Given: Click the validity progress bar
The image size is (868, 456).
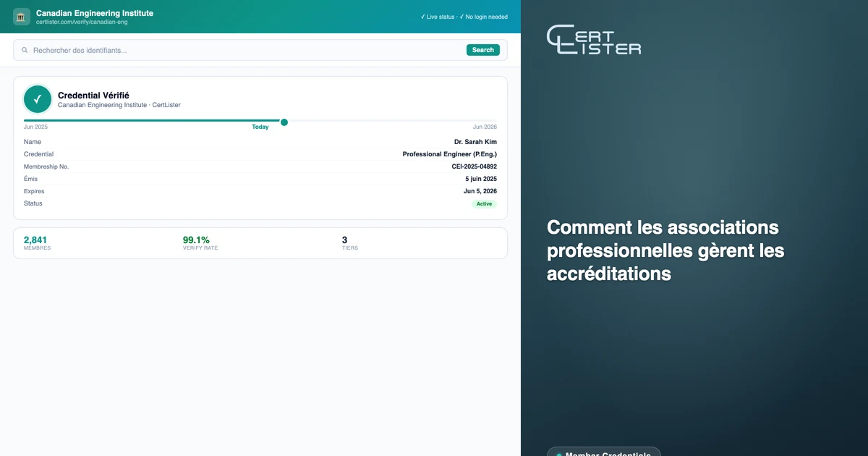Looking at the screenshot, I should click(x=260, y=121).
